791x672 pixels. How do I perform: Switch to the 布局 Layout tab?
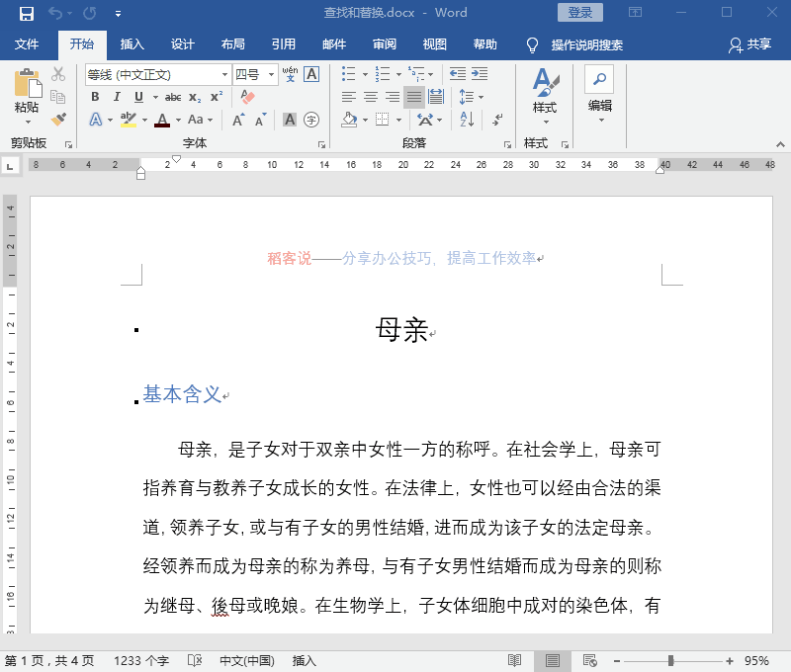pos(233,44)
